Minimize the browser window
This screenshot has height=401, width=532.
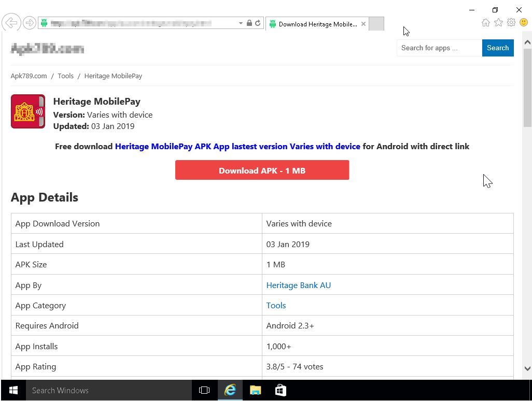tap(472, 10)
